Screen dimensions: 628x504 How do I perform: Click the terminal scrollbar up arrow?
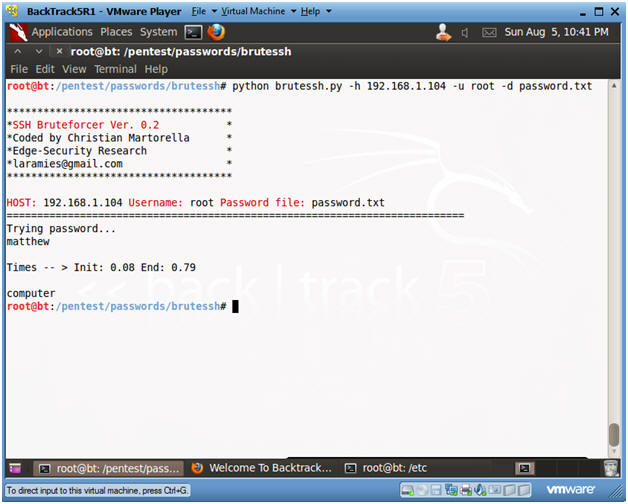pyautogui.click(x=614, y=86)
